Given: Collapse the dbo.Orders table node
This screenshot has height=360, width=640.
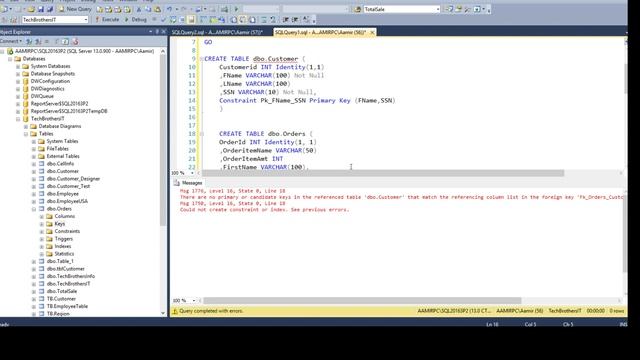Looking at the screenshot, I should [34, 209].
